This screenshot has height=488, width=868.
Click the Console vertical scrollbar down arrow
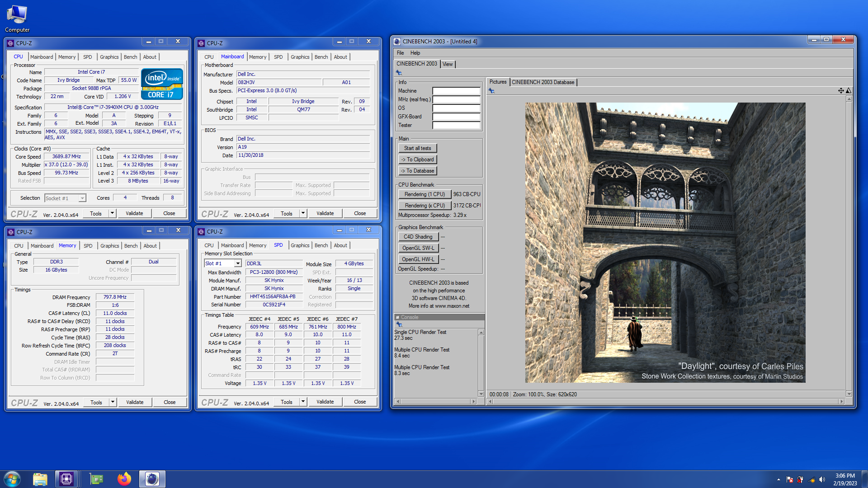pyautogui.click(x=481, y=394)
